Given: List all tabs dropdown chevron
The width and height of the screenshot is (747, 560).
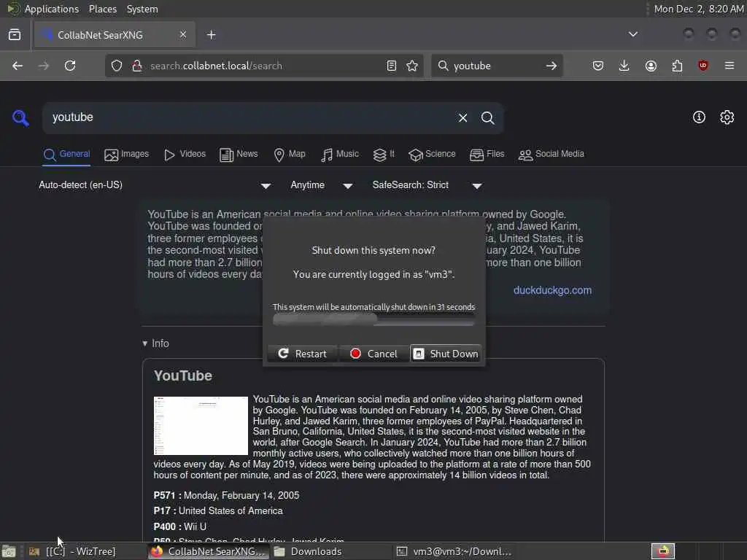Looking at the screenshot, I should click(633, 34).
